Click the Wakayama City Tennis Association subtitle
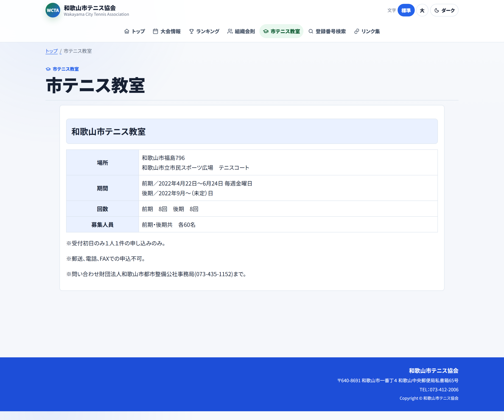Viewport: 504px width, 420px height. pyautogui.click(x=96, y=14)
